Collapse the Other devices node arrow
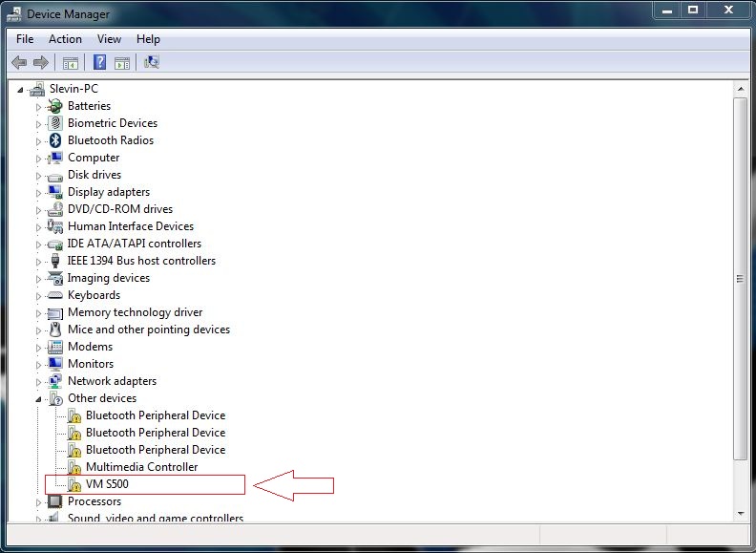Image resolution: width=756 pixels, height=553 pixels. (x=38, y=399)
